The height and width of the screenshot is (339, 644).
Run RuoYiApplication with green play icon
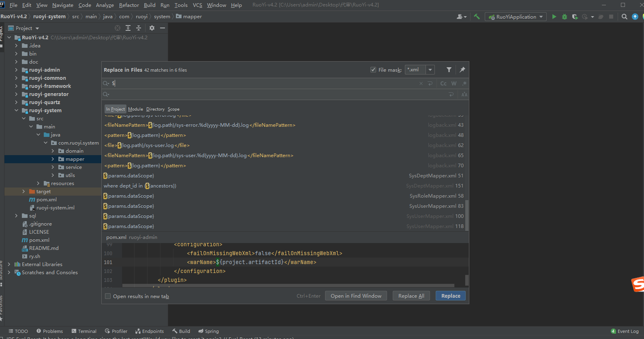point(554,17)
